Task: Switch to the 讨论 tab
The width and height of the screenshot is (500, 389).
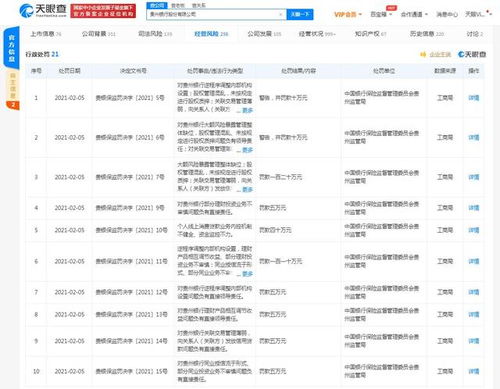Action: tap(475, 34)
